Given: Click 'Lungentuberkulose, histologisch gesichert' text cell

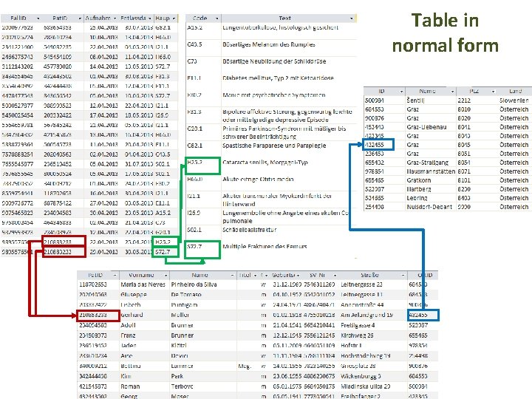Looking at the screenshot, I should [x=280, y=27].
